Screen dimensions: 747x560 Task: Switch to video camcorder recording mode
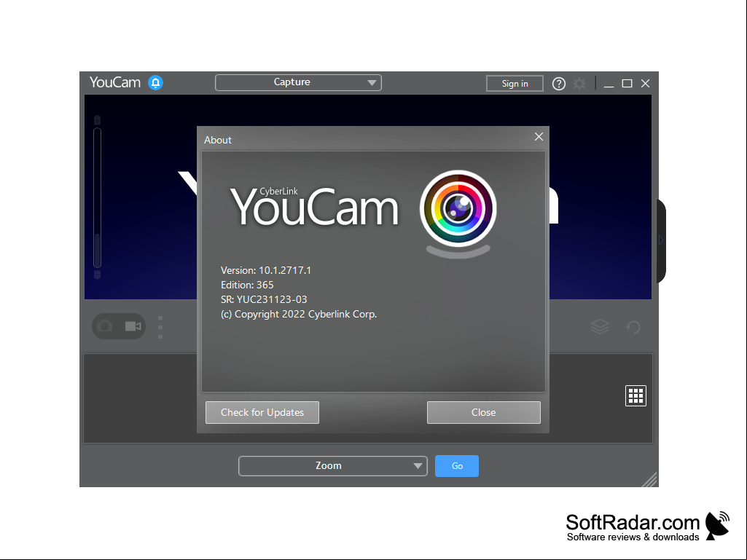pyautogui.click(x=133, y=326)
